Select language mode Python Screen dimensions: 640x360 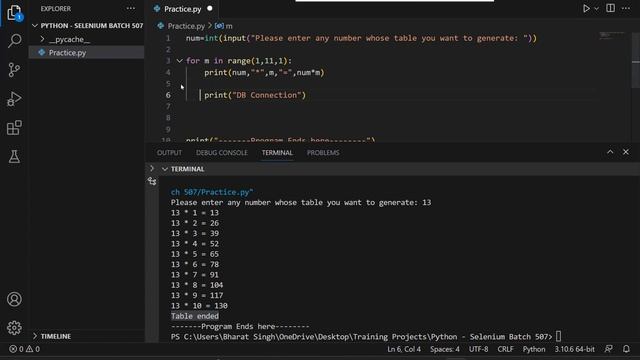tap(534, 349)
